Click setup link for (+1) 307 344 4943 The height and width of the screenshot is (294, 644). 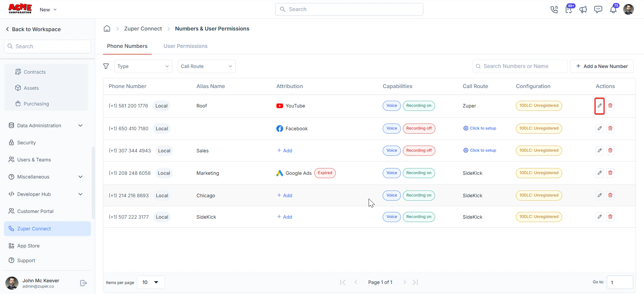[x=480, y=150]
